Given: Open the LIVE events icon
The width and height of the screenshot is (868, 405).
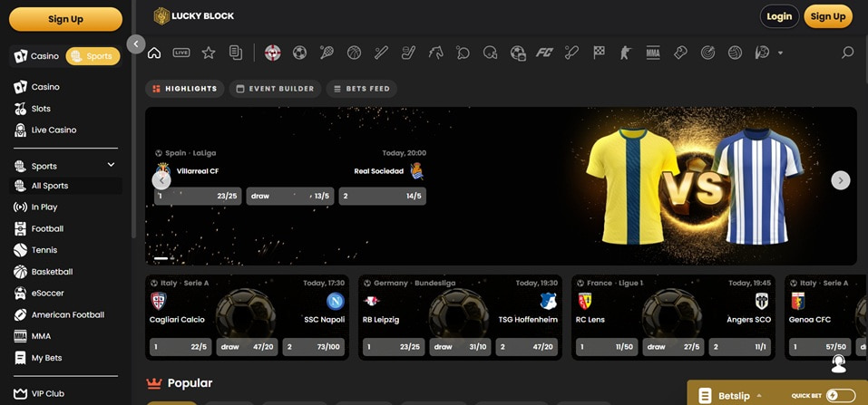Looking at the screenshot, I should click(x=181, y=53).
